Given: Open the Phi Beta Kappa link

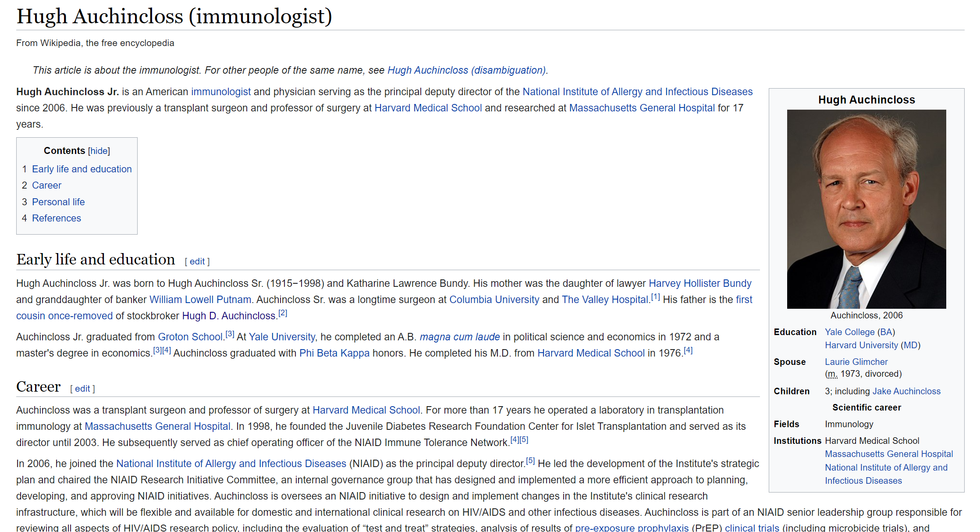Looking at the screenshot, I should pyautogui.click(x=334, y=353).
